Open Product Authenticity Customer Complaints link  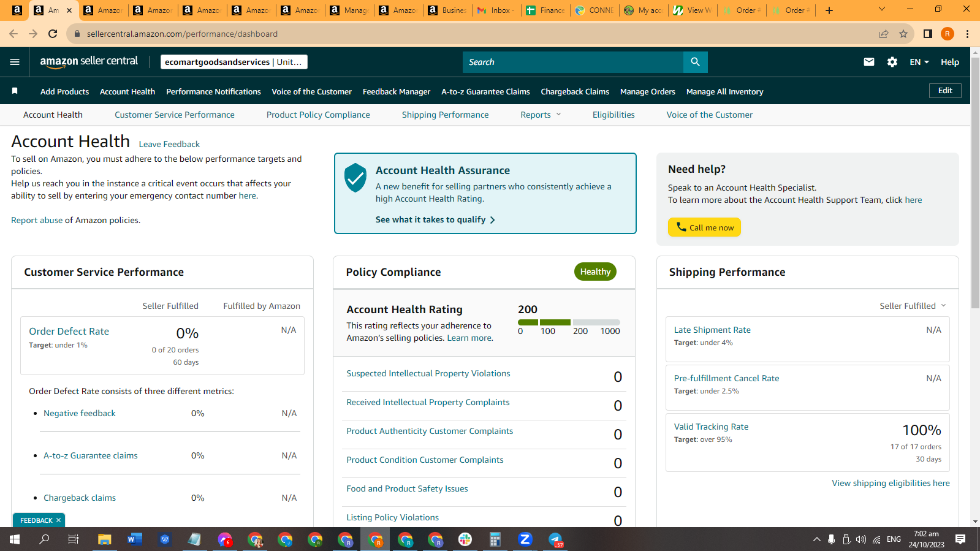click(x=430, y=431)
